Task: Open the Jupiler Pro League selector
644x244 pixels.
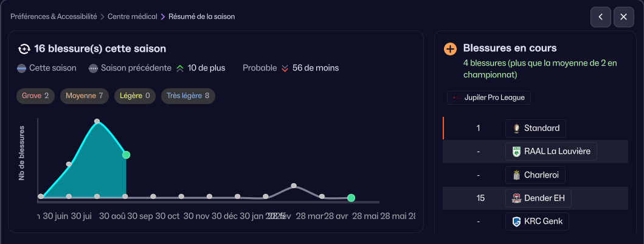Action: [489, 97]
